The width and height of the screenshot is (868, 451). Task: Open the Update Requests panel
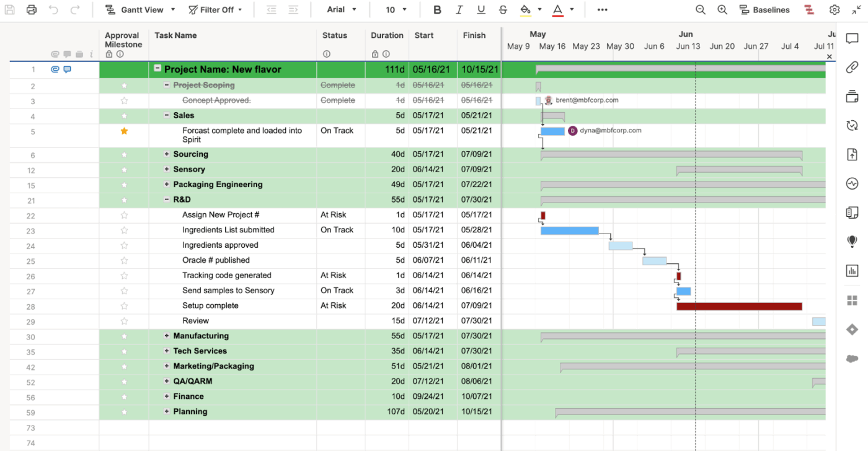[x=852, y=125]
